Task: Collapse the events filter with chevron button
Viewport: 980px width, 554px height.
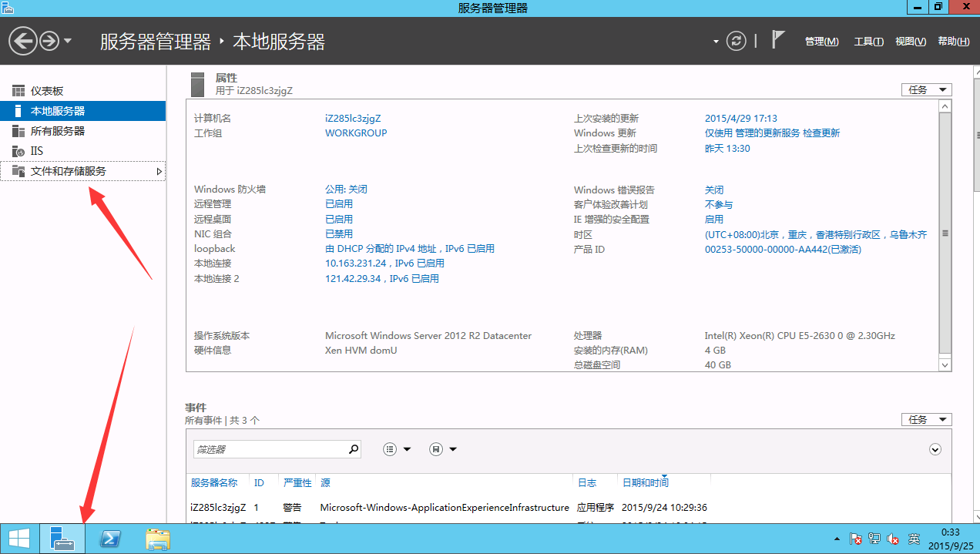Action: 935,449
